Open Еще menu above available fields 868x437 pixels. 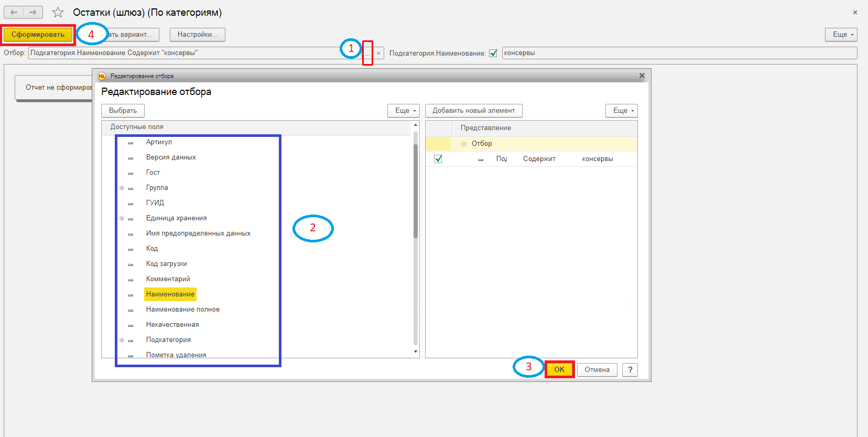pos(404,111)
